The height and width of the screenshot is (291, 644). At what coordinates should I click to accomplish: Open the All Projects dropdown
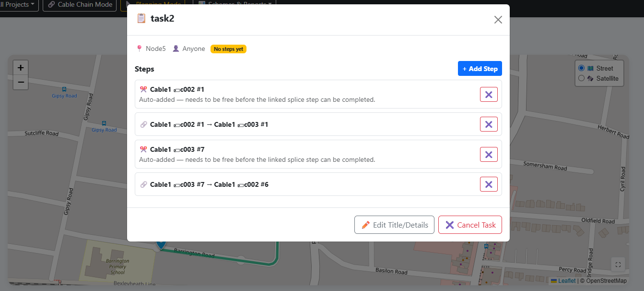click(19, 4)
